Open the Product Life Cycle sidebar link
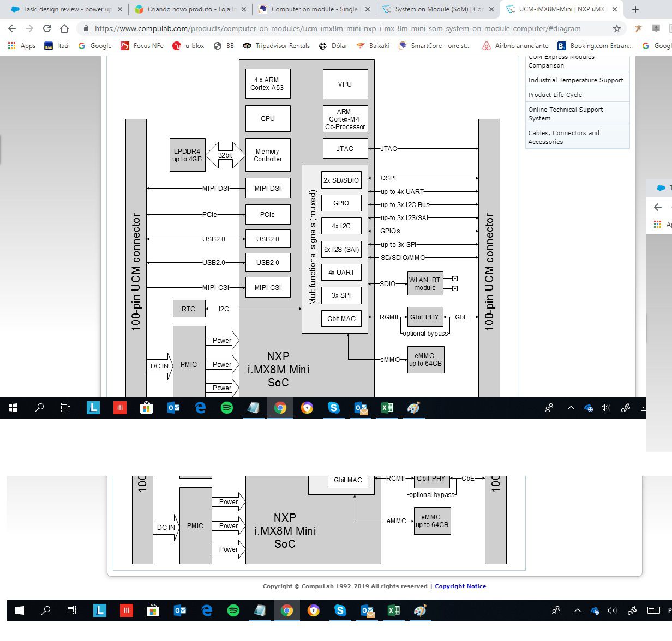Viewport: 672px width, 641px height. [x=556, y=94]
